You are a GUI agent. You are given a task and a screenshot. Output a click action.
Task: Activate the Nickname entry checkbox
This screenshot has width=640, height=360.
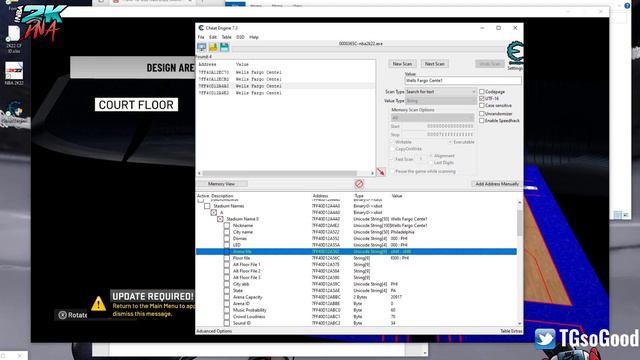[x=227, y=226]
